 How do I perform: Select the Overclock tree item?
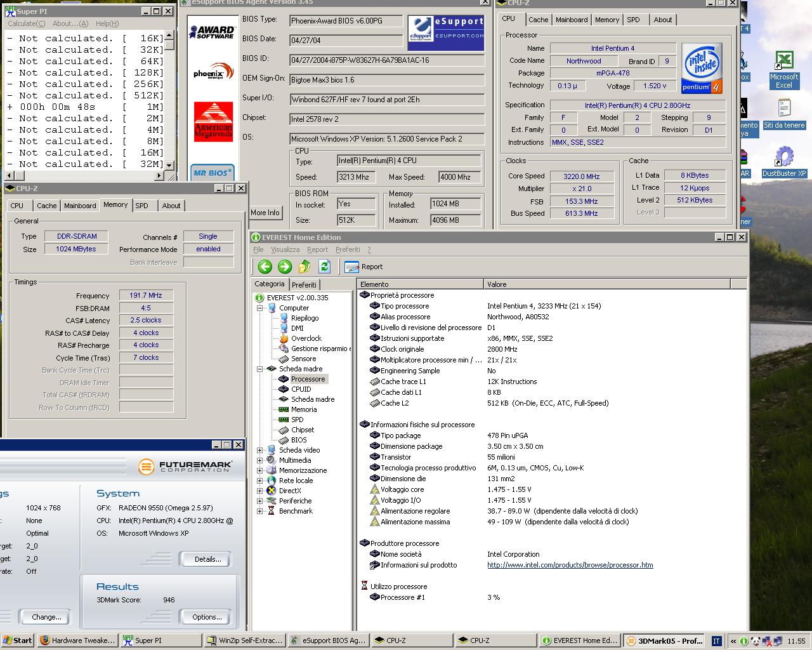306,338
